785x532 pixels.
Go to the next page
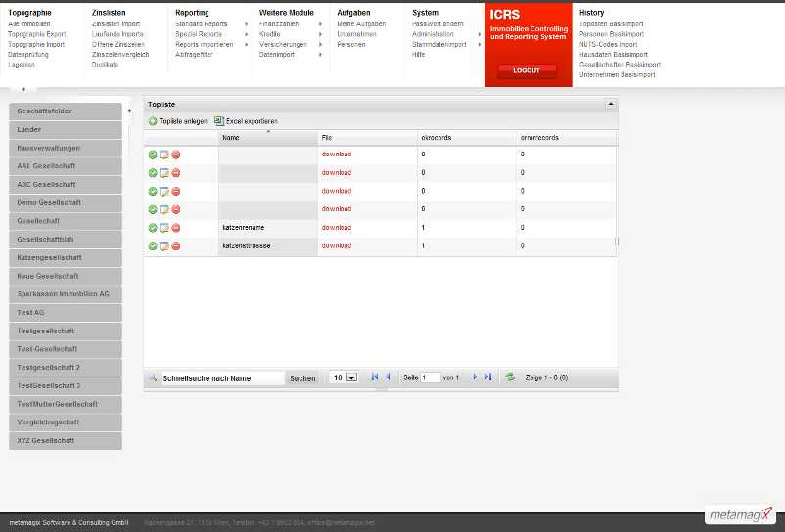(475, 377)
